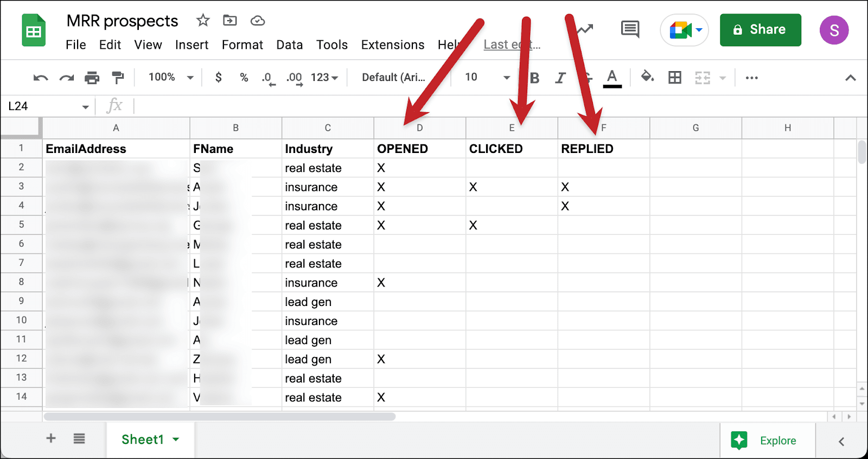868x459 pixels.
Task: Open the Format menu
Action: [x=242, y=45]
